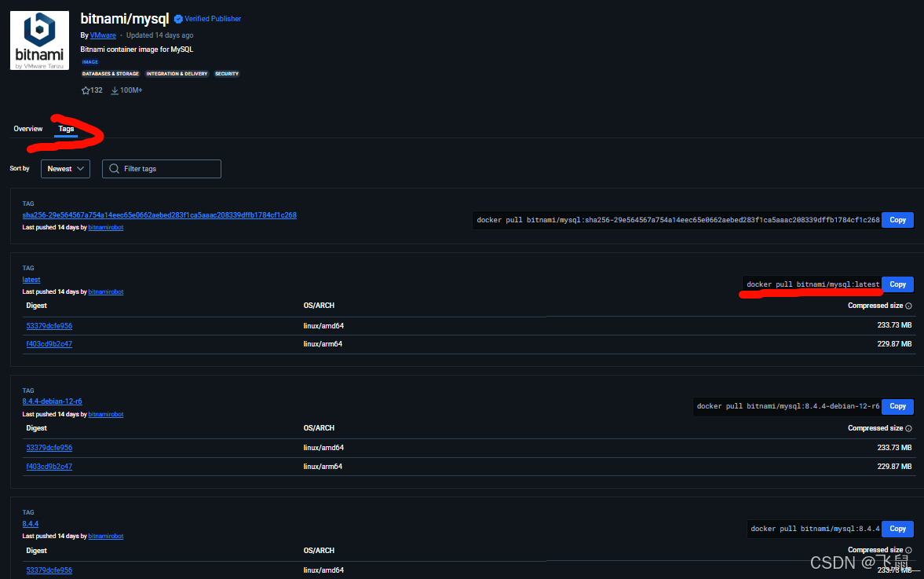
Task: Copy the 8.4.4-debian-12-r6 pull command
Action: click(x=897, y=406)
